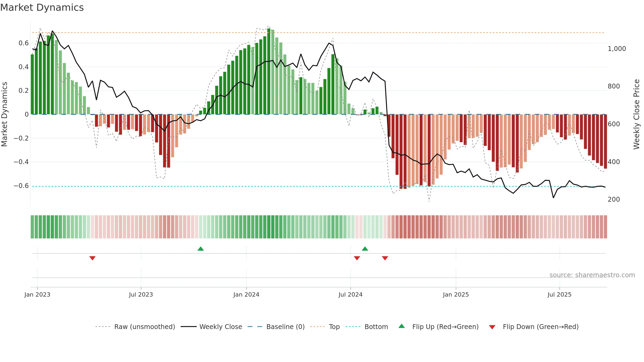Image resolution: width=644 pixels, height=362 pixels.
Task: Click the tallest dark green bar at the early 2024 peak
Action: (x=269, y=71)
